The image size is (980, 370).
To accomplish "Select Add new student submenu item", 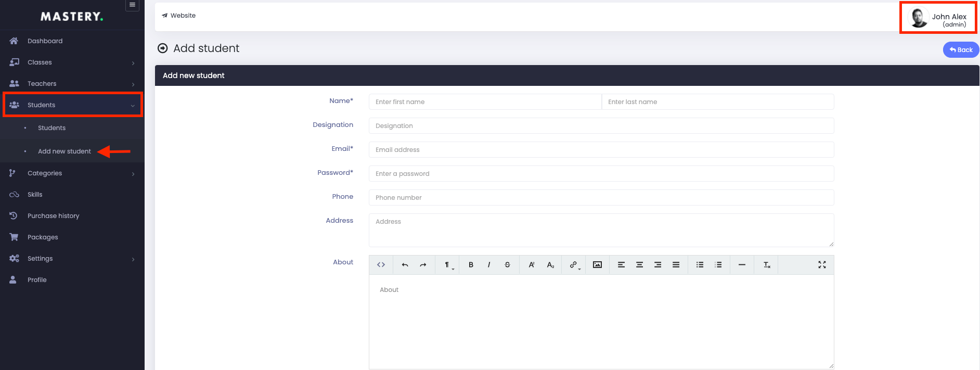I will pyautogui.click(x=65, y=151).
